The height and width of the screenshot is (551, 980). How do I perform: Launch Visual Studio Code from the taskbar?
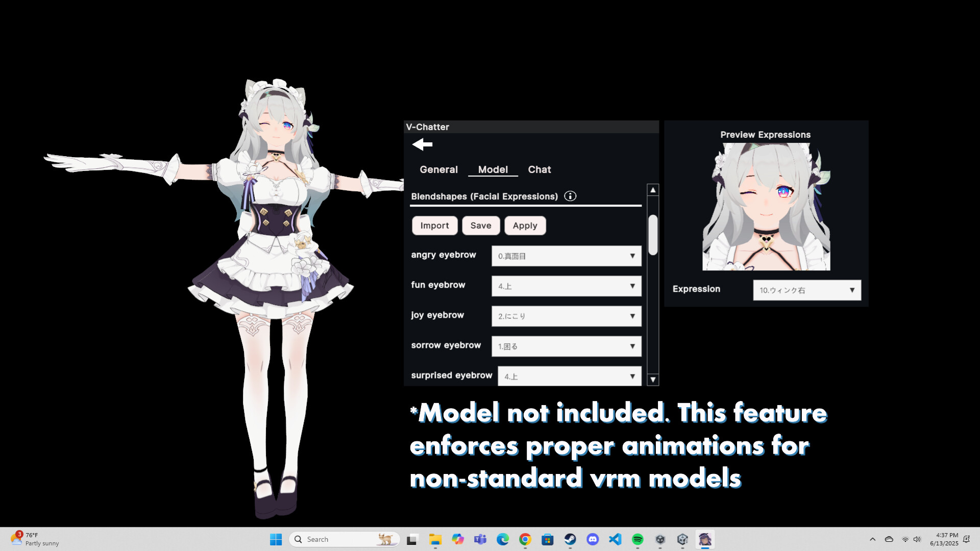(615, 539)
